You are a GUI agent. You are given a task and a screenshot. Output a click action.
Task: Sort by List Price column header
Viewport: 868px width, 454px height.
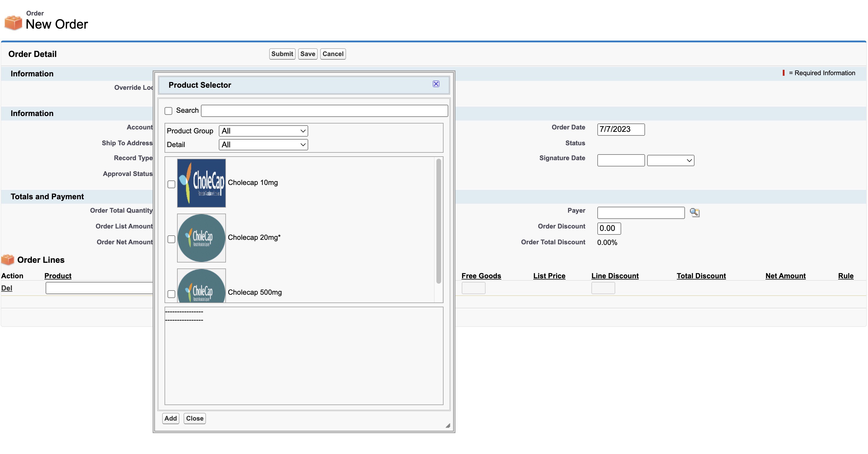click(549, 276)
